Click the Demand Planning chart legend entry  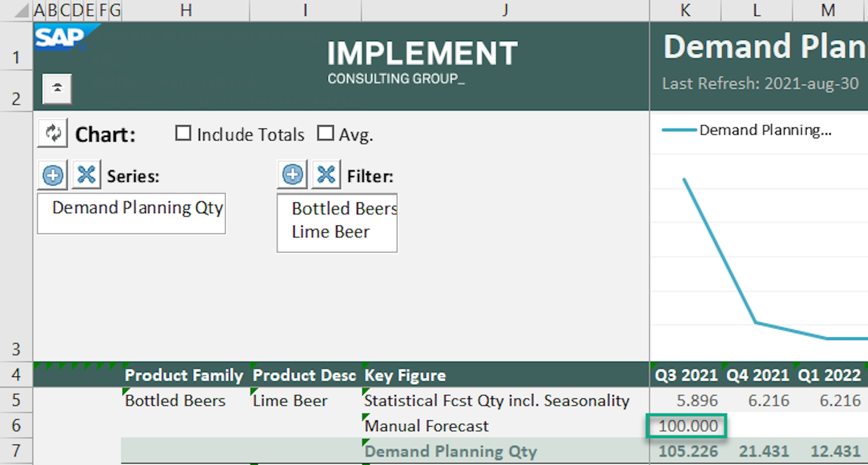[765, 130]
